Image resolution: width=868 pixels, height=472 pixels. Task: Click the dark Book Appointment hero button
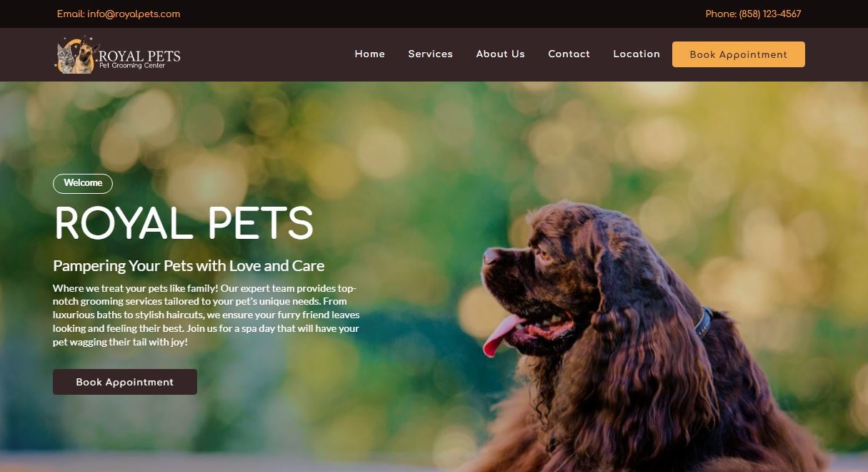125,382
